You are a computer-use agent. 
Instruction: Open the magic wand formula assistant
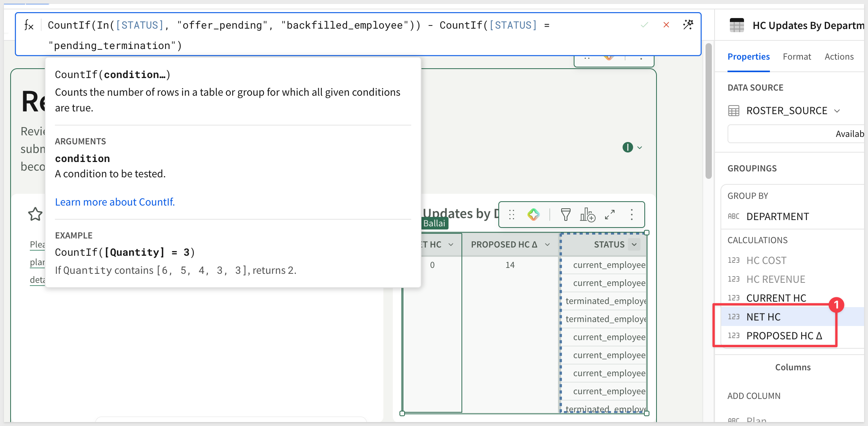688,25
